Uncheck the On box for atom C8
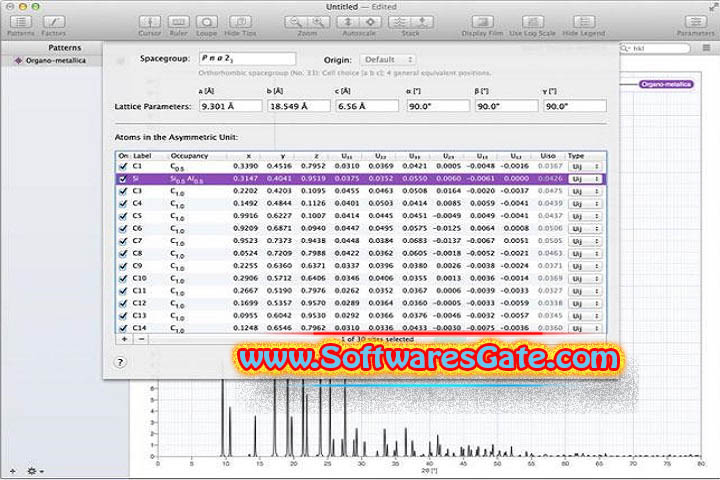Viewport: 720px width, 480px height. tap(123, 254)
